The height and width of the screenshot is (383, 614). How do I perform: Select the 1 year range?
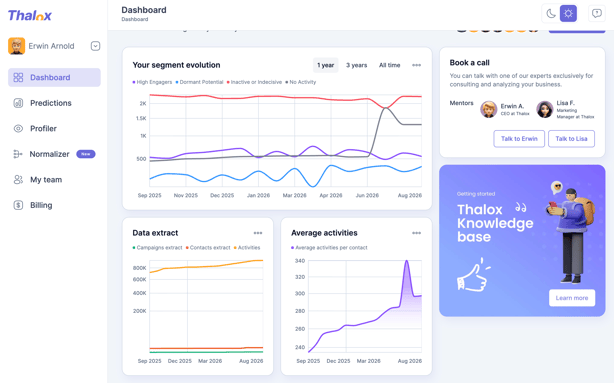click(325, 65)
